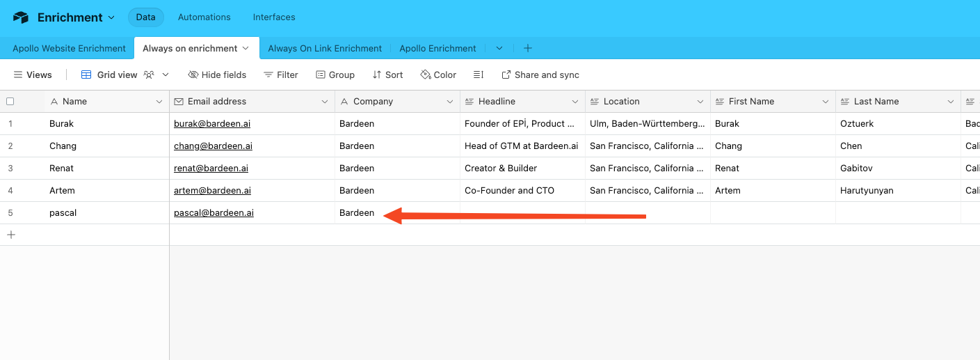Select the Ulm, Baden-Württemberg location cell
Viewport: 980px width, 360px height.
[x=648, y=123]
